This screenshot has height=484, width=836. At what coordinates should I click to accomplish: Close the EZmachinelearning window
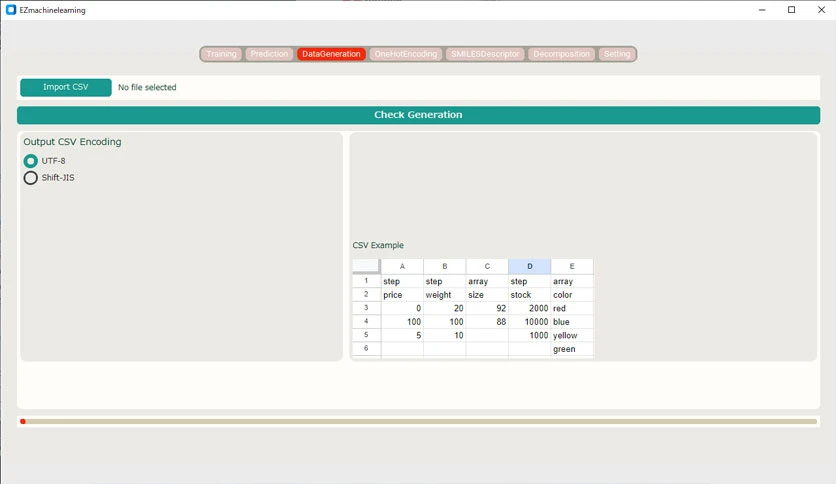(821, 10)
